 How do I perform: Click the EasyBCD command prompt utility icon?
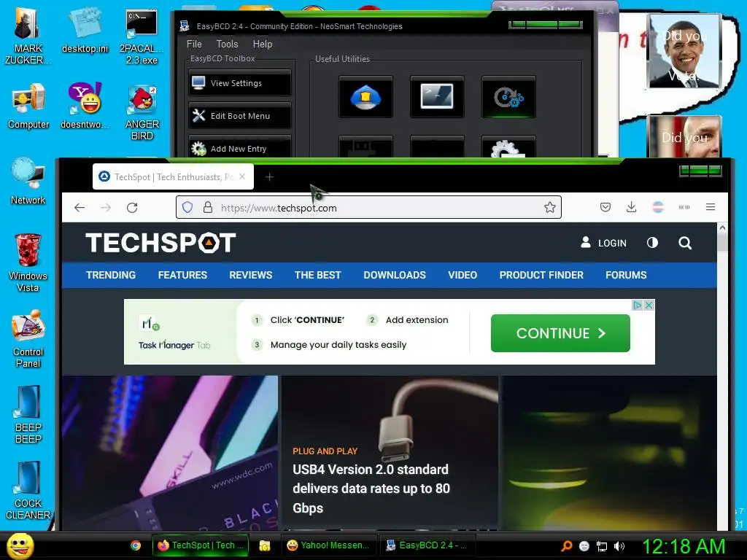pos(437,97)
